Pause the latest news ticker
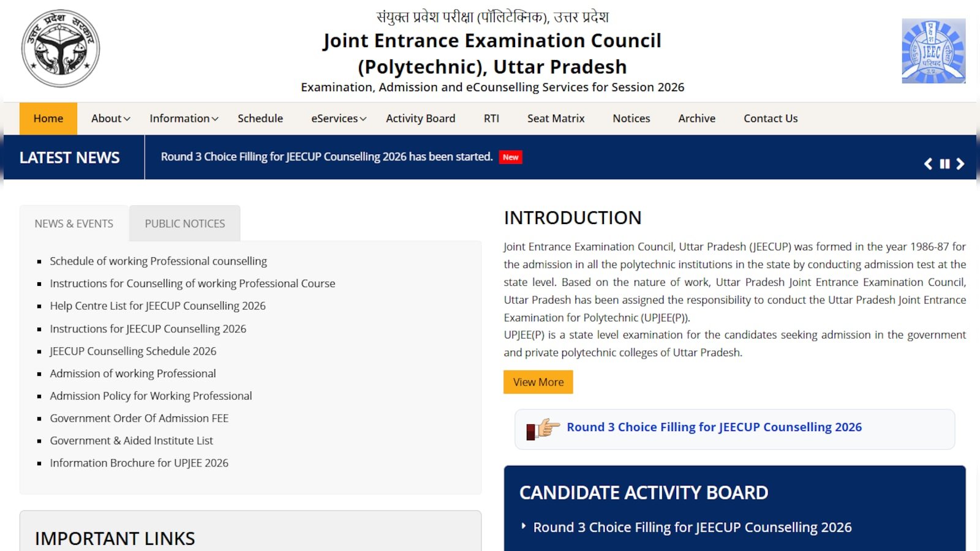This screenshot has height=551, width=980. [944, 163]
